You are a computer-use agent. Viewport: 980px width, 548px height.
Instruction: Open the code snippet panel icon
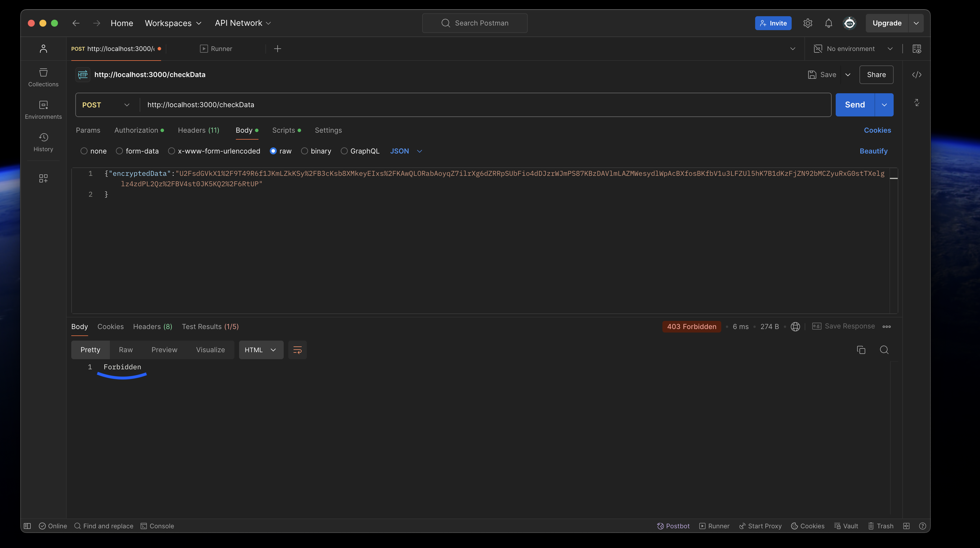click(x=917, y=74)
